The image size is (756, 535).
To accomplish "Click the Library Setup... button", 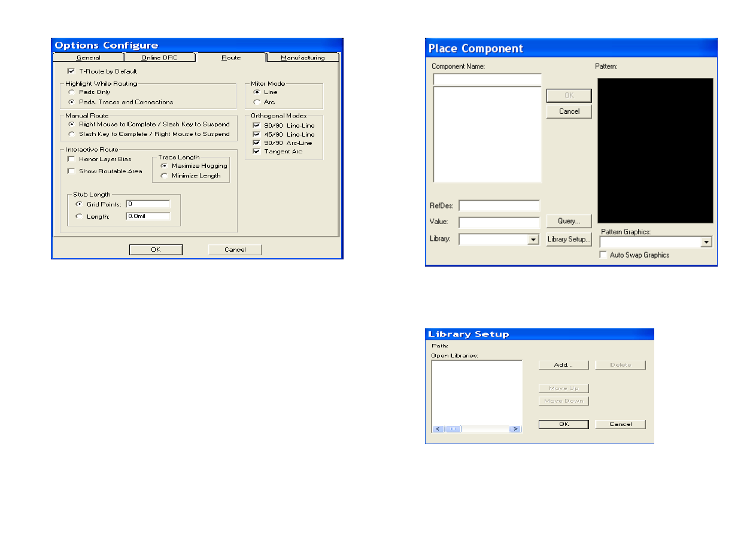I will coord(569,240).
